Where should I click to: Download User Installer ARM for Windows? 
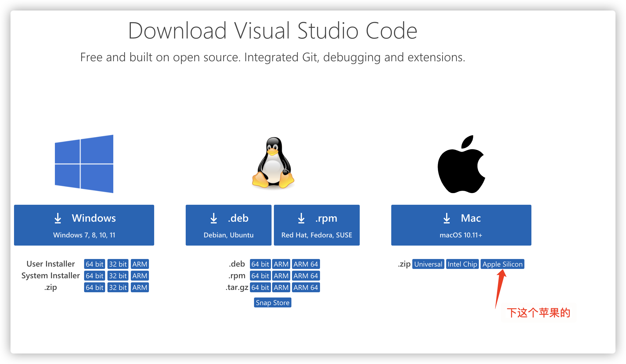point(140,264)
